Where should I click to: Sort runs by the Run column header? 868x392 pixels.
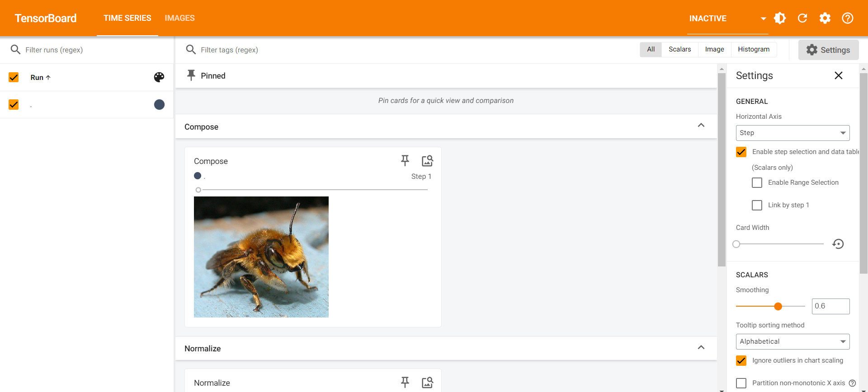[x=40, y=77]
